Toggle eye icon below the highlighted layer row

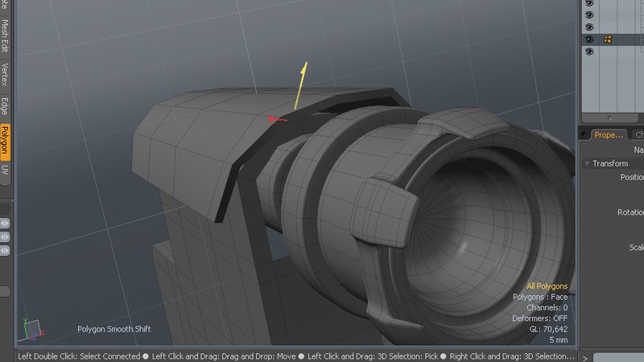589,51
